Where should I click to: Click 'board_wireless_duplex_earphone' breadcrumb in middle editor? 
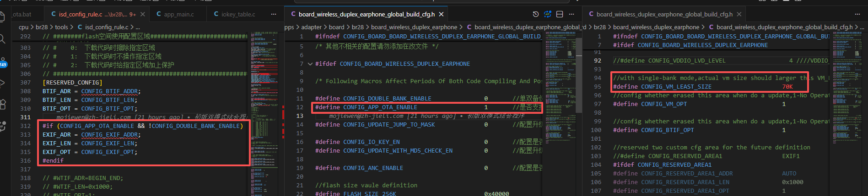[414, 27]
